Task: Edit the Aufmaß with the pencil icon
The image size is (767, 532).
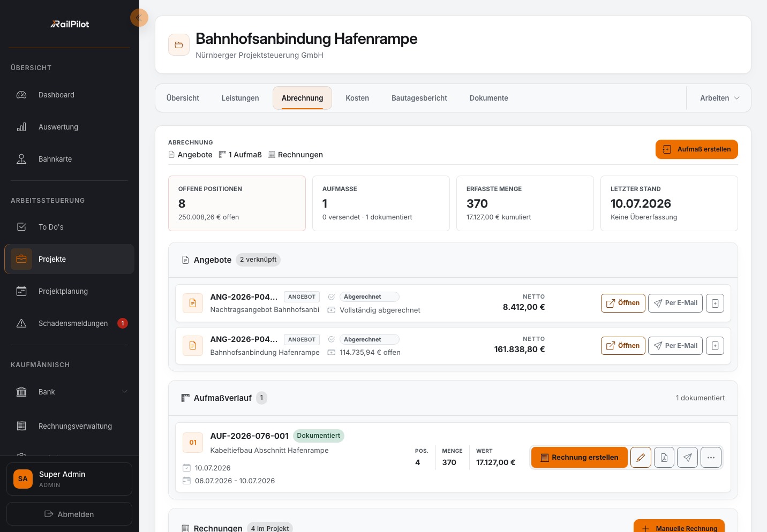Action: coord(641,458)
